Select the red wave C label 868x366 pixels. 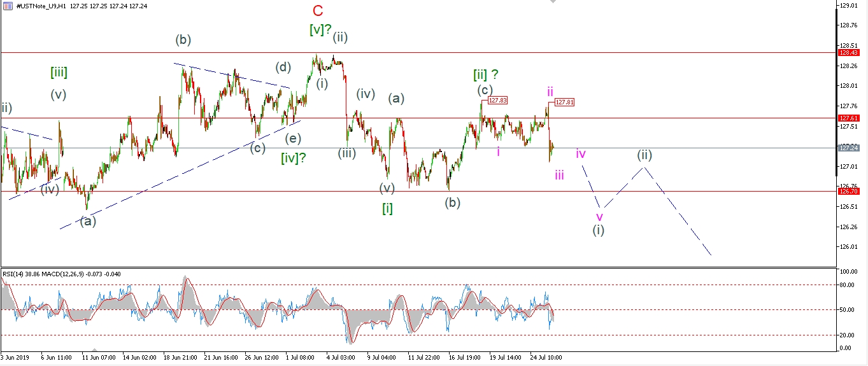pyautogui.click(x=318, y=11)
